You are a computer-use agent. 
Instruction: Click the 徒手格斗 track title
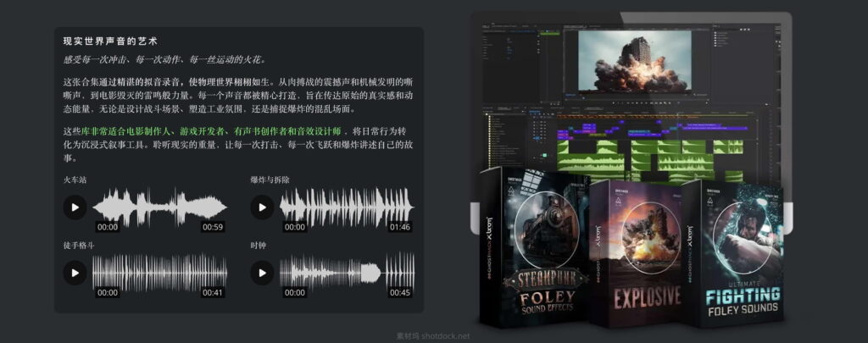tap(79, 245)
